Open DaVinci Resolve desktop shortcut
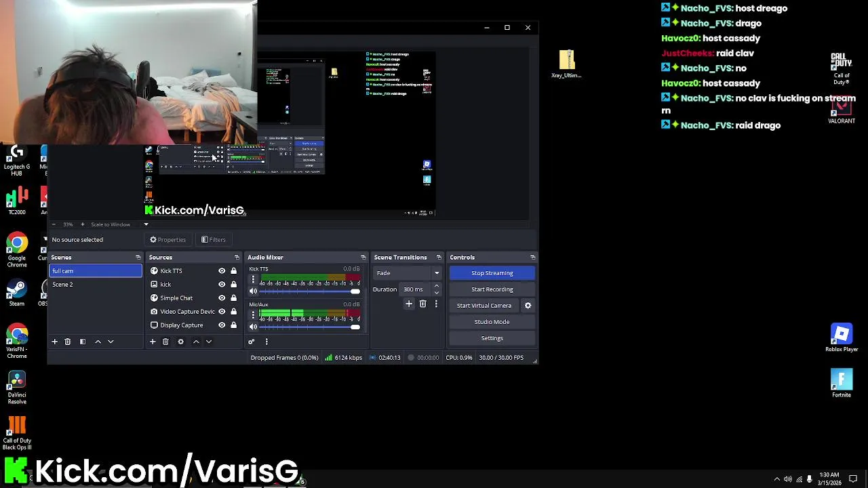The width and height of the screenshot is (868, 488). pyautogui.click(x=17, y=388)
